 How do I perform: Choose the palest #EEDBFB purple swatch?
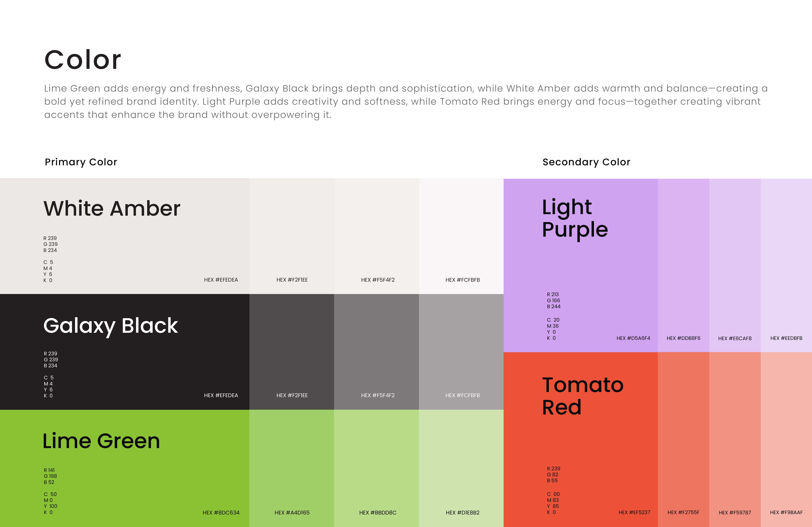coord(786,265)
